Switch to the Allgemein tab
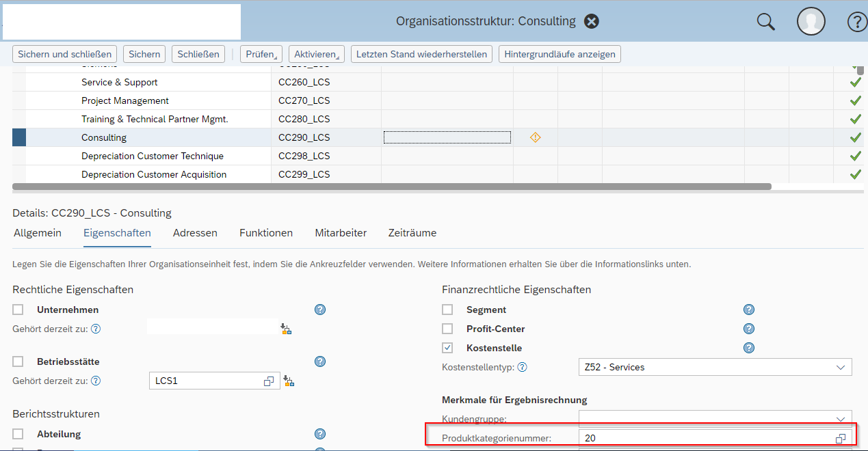868x451 pixels. coord(38,233)
